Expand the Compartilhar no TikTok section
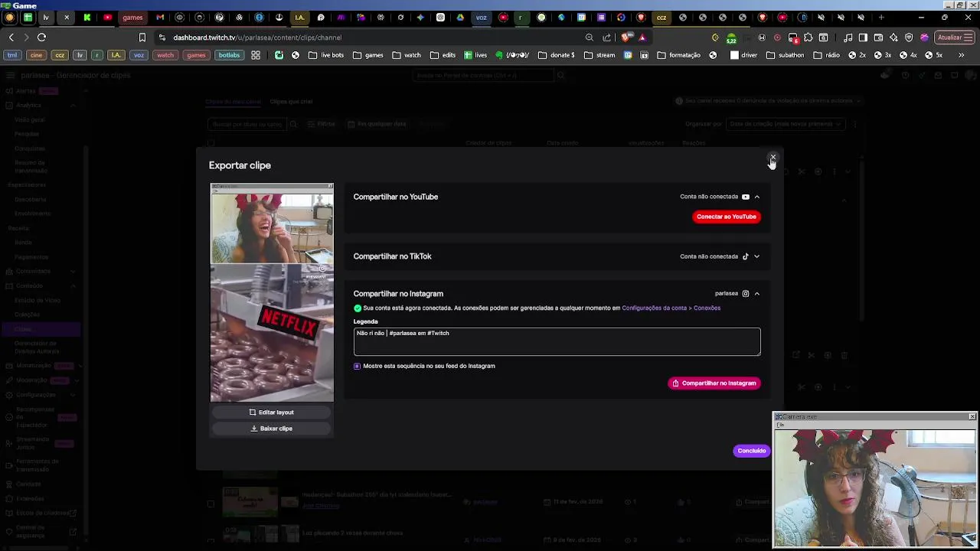This screenshot has height=551, width=980. [x=756, y=256]
